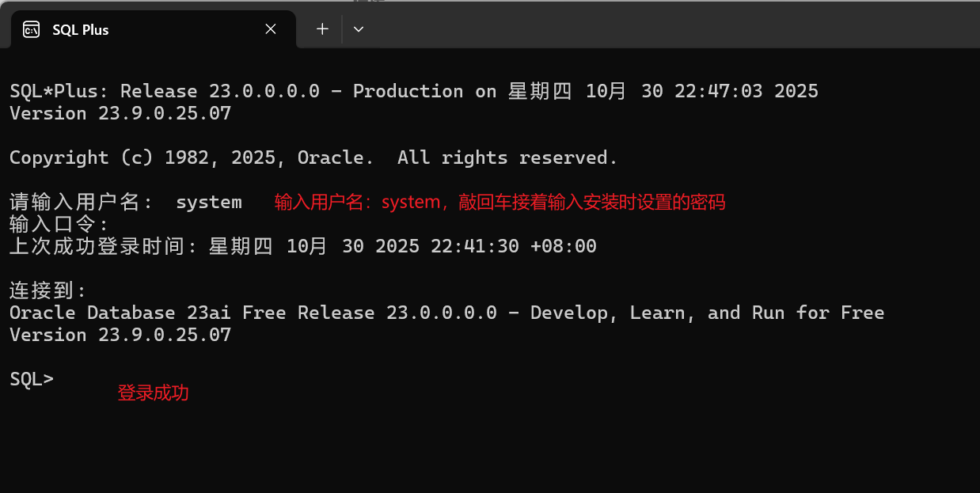
Task: Click the 'SQL*Plus: Release 23.0.0.0.0' line
Action: [414, 91]
